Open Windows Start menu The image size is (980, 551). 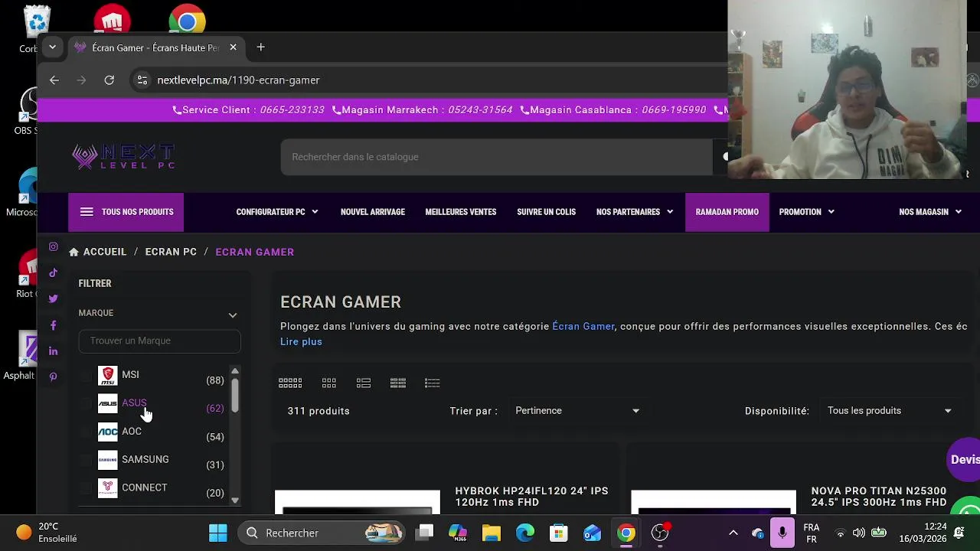coord(218,533)
